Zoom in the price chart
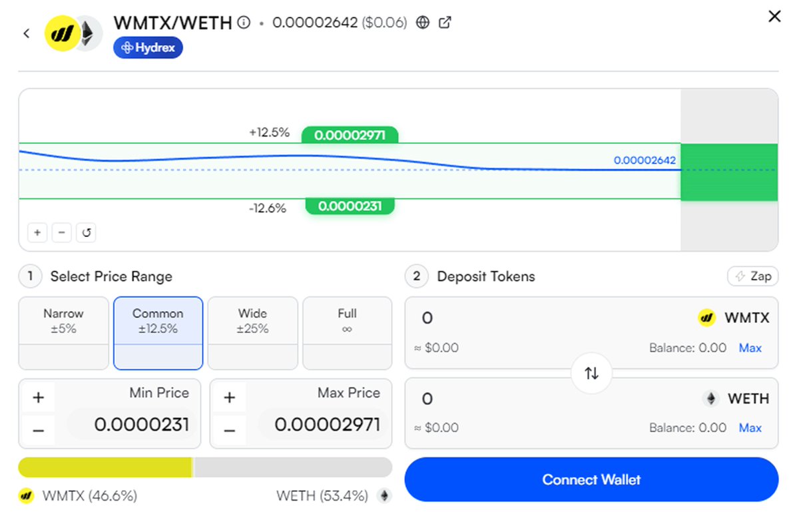The image size is (799, 532). 37,232
